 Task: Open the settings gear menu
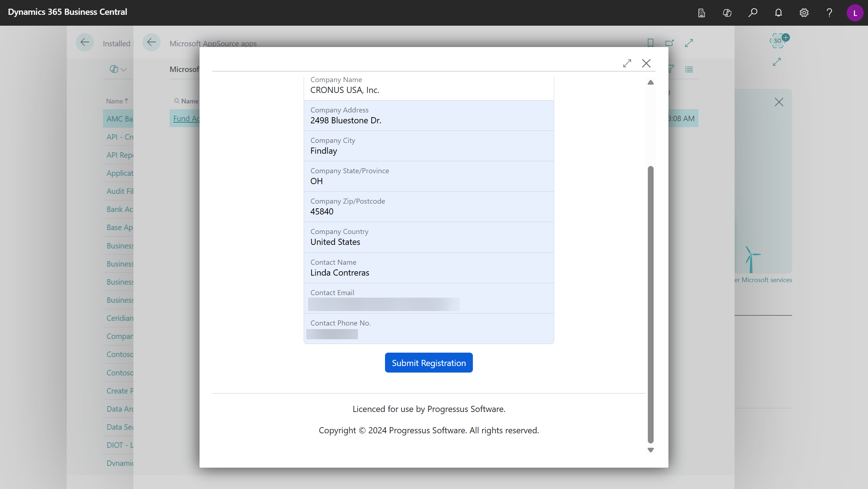pyautogui.click(x=804, y=13)
